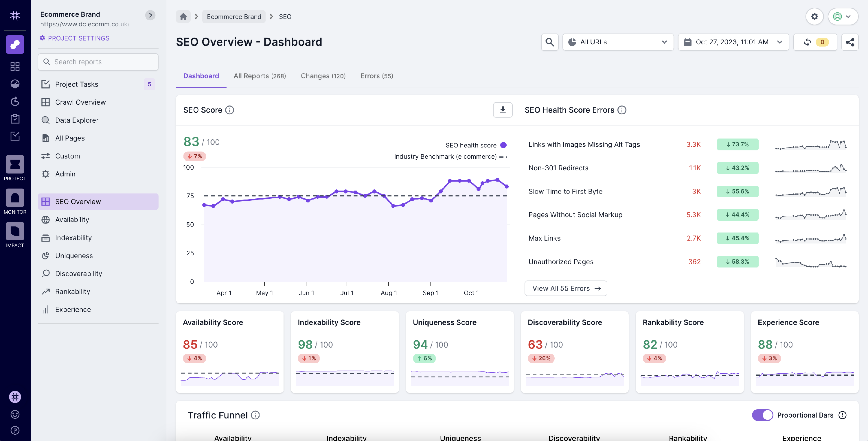
Task: Open the crawl date dropdown Oct 27, 2023
Action: (733, 42)
